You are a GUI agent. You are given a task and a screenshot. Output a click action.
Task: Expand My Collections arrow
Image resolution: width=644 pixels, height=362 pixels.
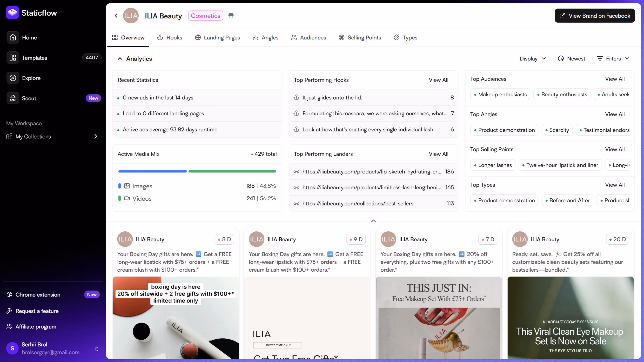tap(96, 136)
